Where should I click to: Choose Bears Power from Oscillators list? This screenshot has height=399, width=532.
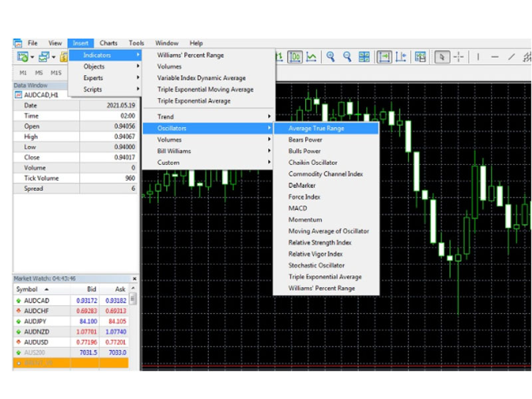pos(326,140)
